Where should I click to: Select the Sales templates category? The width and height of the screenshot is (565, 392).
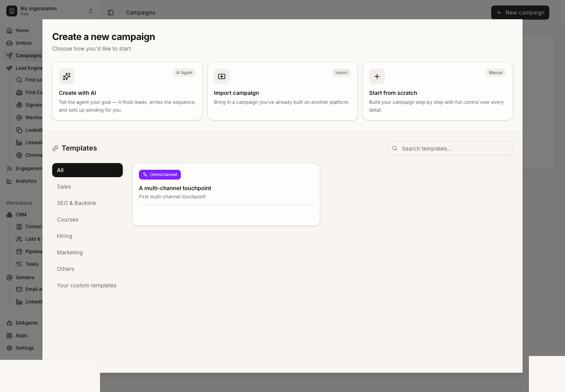coord(87,187)
